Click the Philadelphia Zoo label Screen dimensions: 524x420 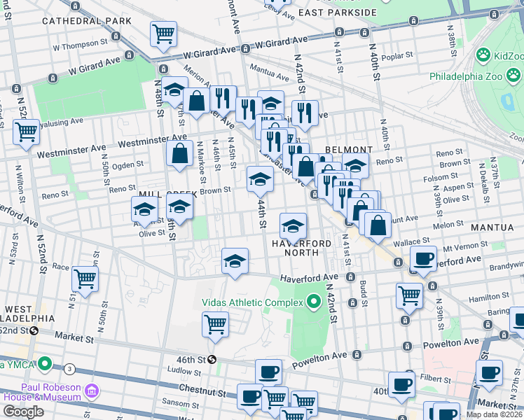tap(466, 76)
